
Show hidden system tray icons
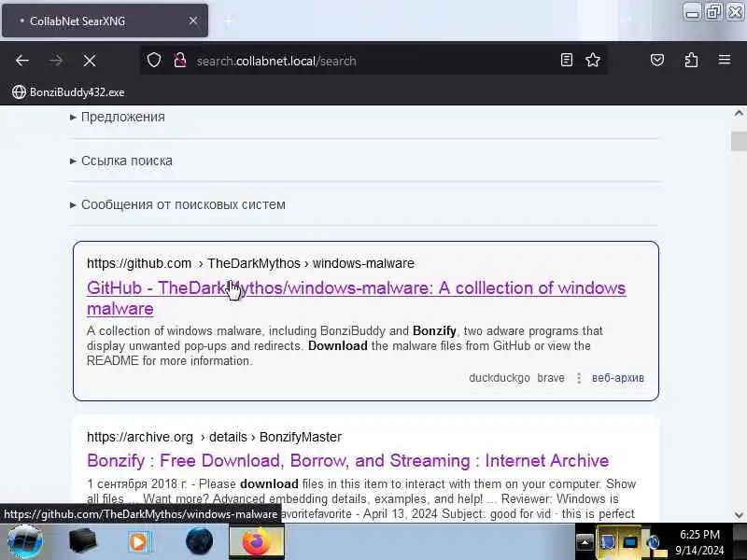coord(585,542)
